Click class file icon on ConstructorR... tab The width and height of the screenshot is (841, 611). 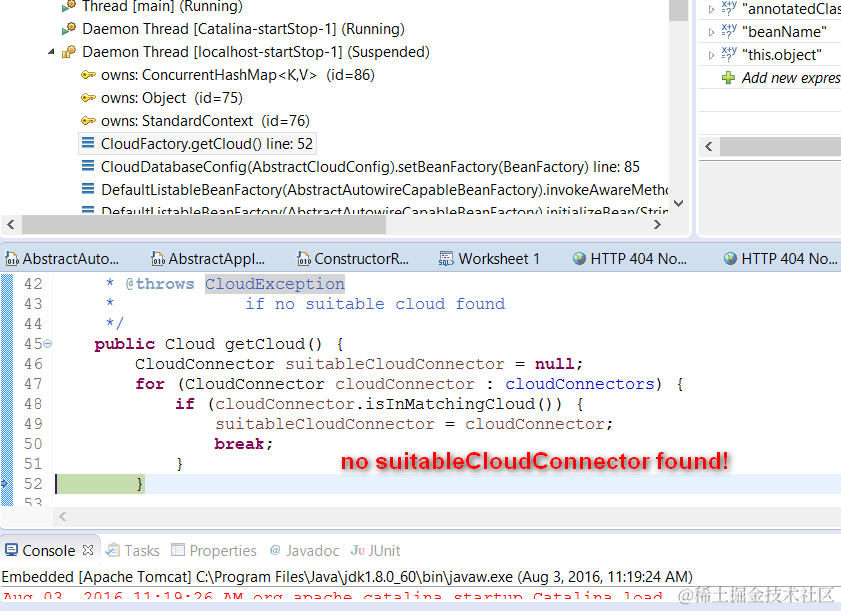click(304, 259)
